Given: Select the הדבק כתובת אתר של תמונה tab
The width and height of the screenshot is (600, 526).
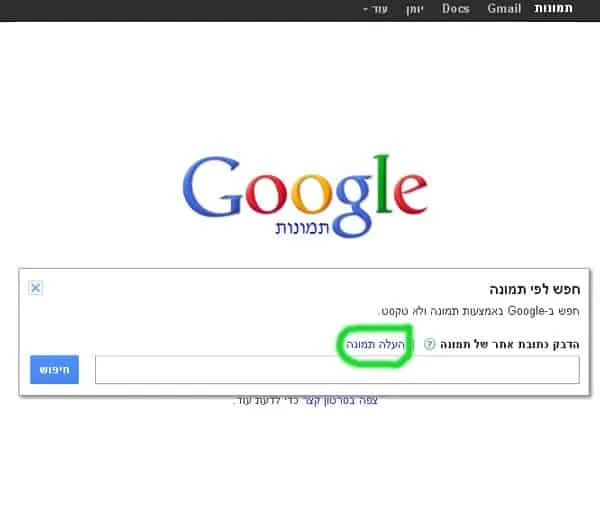Looking at the screenshot, I should 510,344.
